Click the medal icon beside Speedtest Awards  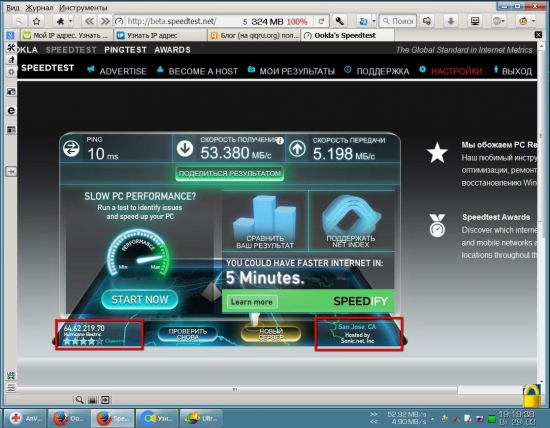(x=437, y=226)
